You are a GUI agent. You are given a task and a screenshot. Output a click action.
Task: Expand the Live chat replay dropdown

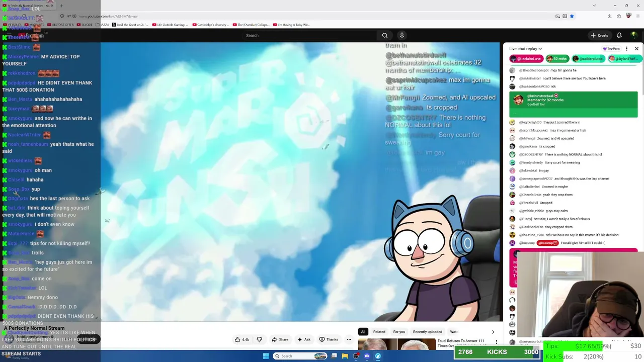tap(525, 49)
